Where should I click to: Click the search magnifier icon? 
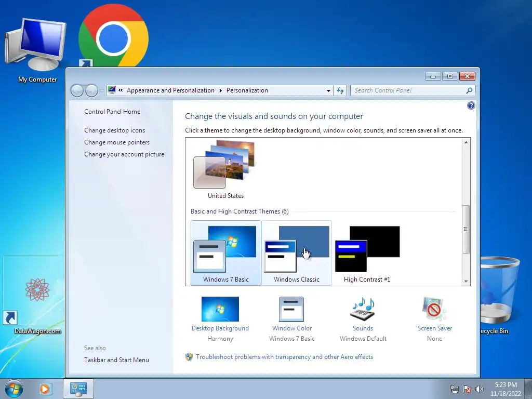point(469,90)
